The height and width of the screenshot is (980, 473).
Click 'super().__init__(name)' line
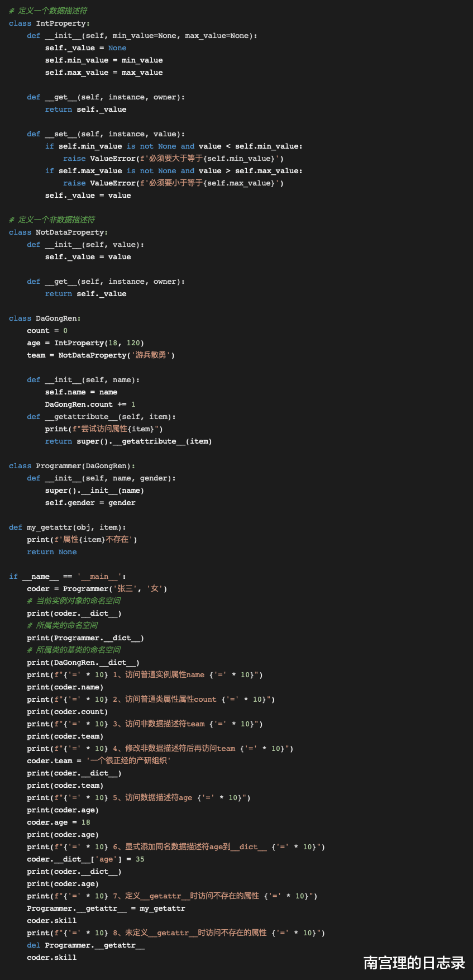95,491
